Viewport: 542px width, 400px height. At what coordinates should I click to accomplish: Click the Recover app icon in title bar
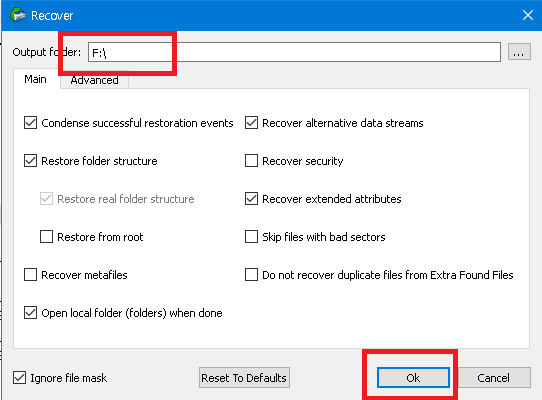(x=18, y=15)
